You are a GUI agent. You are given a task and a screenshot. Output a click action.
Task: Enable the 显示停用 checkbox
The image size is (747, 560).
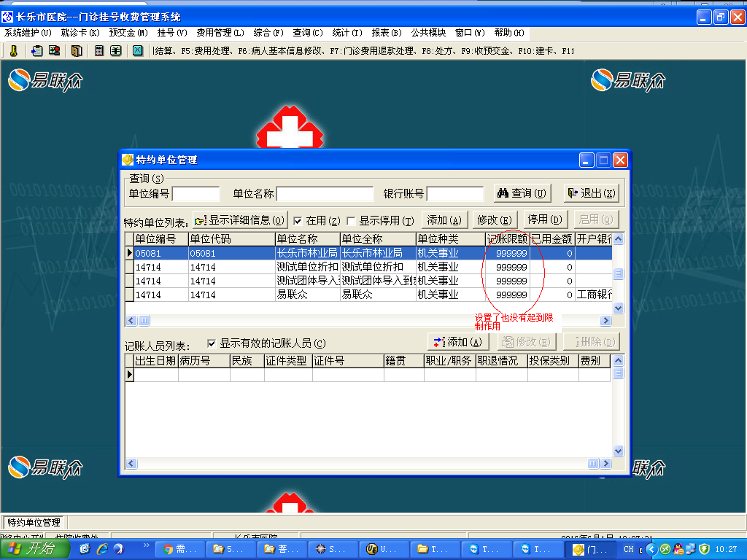point(351,221)
